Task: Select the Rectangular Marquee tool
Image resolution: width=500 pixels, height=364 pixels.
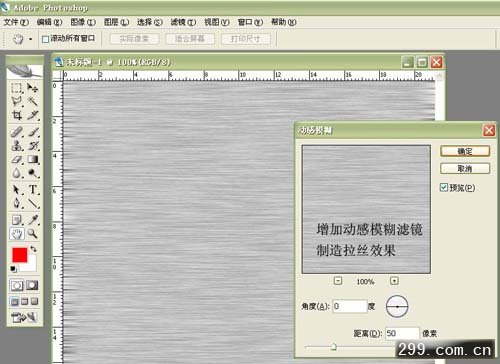Action: tap(16, 88)
